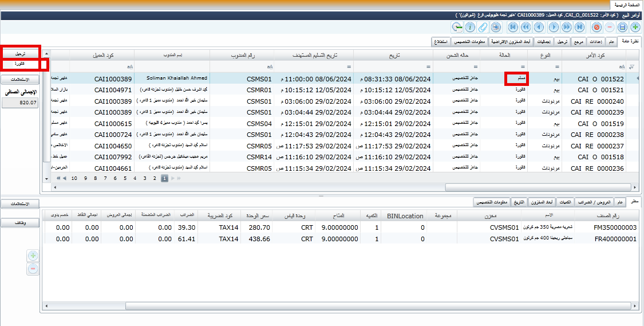Click the green plus add-new icon in the top toolbar
The height and width of the screenshot is (326, 644).
pos(635,27)
